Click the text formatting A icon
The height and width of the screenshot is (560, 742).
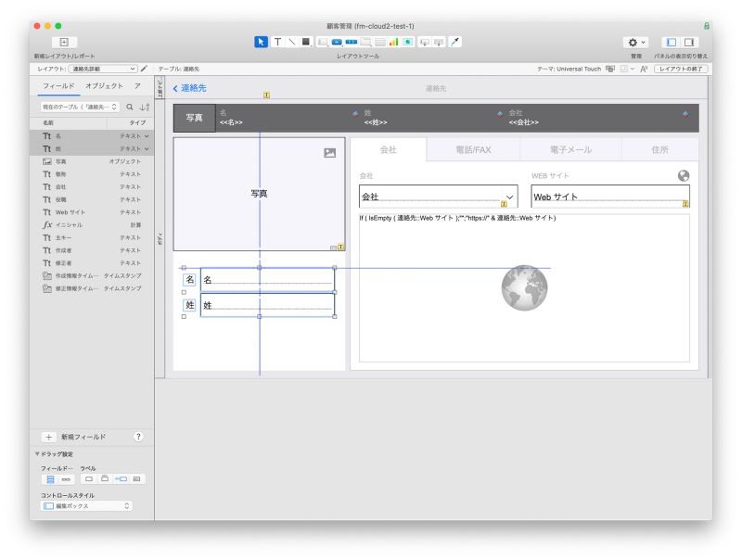click(644, 69)
